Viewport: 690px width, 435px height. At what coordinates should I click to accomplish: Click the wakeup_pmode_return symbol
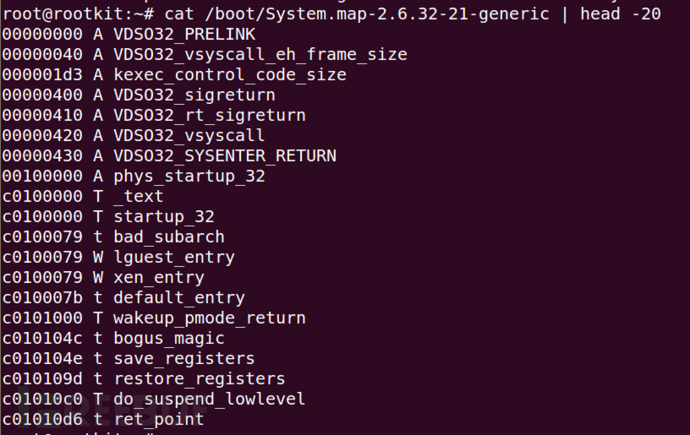pyautogui.click(x=209, y=318)
